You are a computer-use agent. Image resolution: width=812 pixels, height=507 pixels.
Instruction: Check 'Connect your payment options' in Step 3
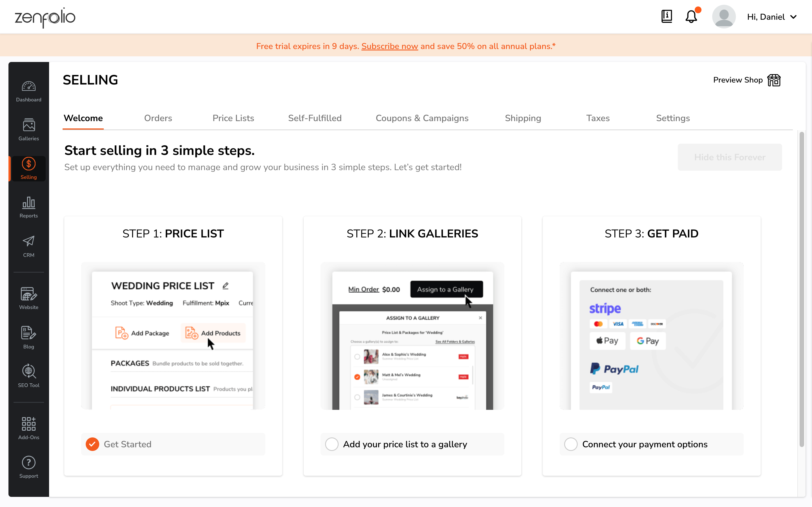click(x=571, y=444)
